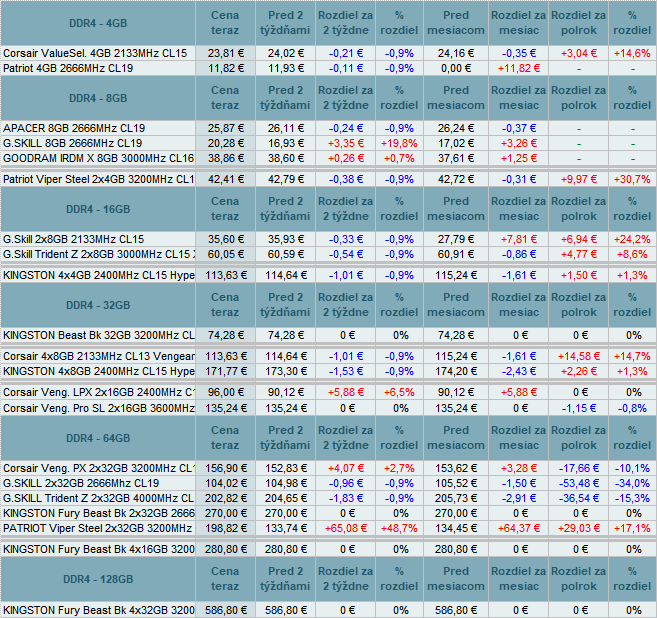
Task: Select the +7,81 € month difference cell
Action: (519, 239)
